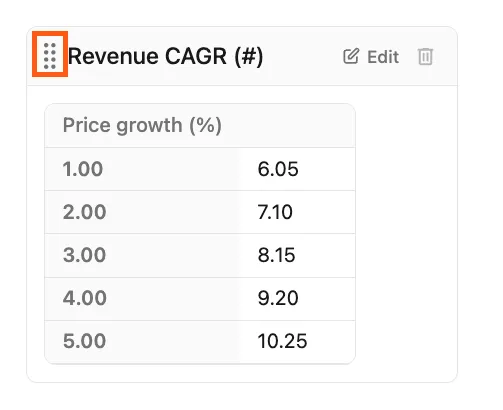Click the 8.15 value cell
Viewport: 503px width, 410px height.
click(297, 255)
